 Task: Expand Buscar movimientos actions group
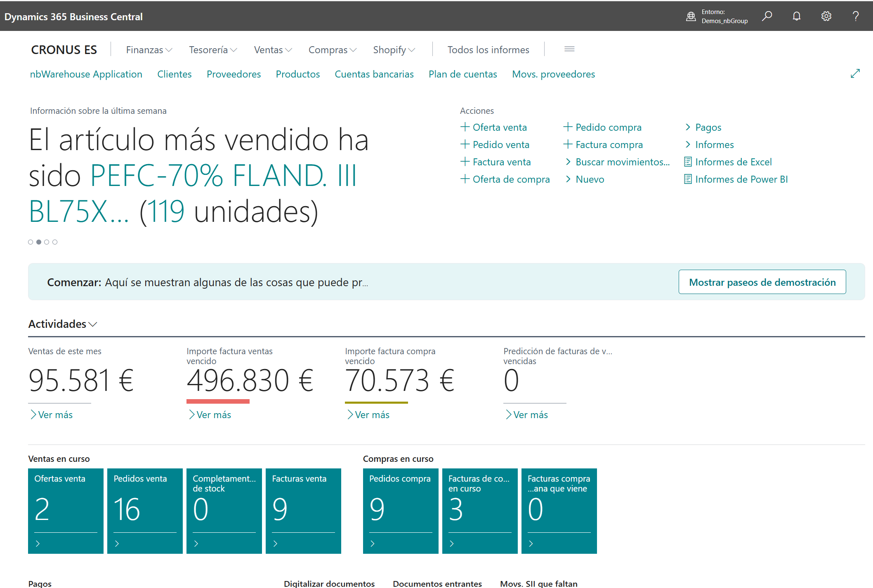click(x=617, y=162)
